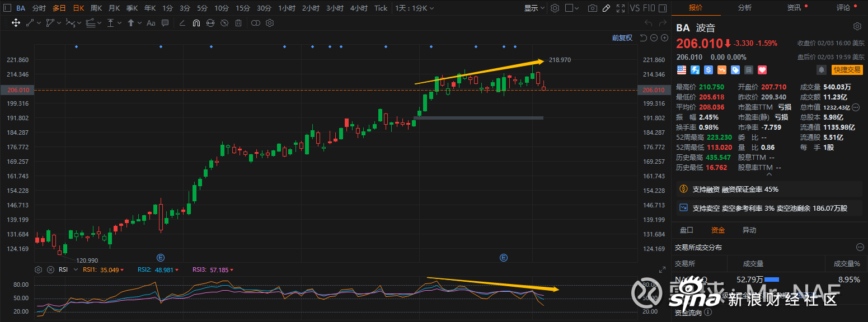The image size is (868, 322).
Task: Select the comment bubble note tool
Action: coord(165,23)
